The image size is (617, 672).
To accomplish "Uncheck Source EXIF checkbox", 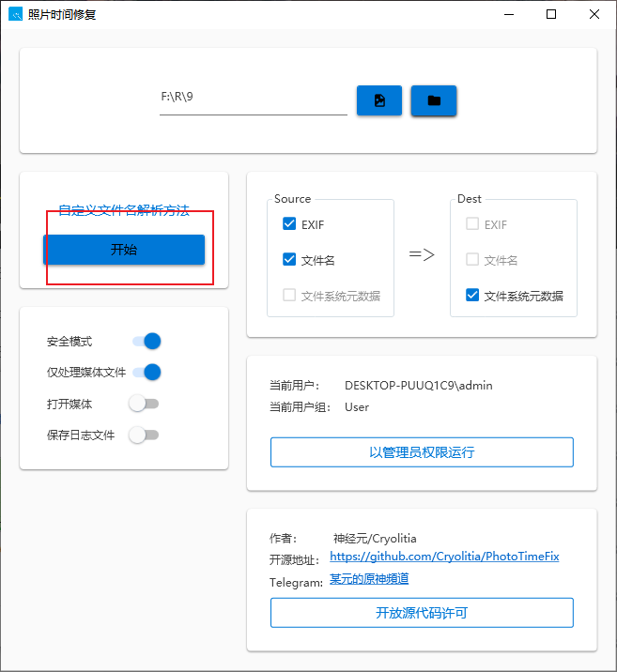I will tap(289, 223).
